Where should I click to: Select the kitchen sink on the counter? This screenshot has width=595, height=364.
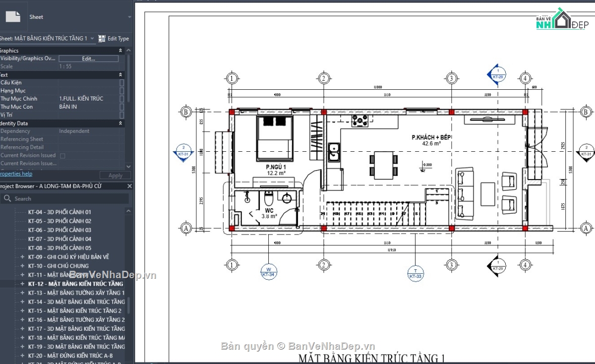click(x=334, y=152)
